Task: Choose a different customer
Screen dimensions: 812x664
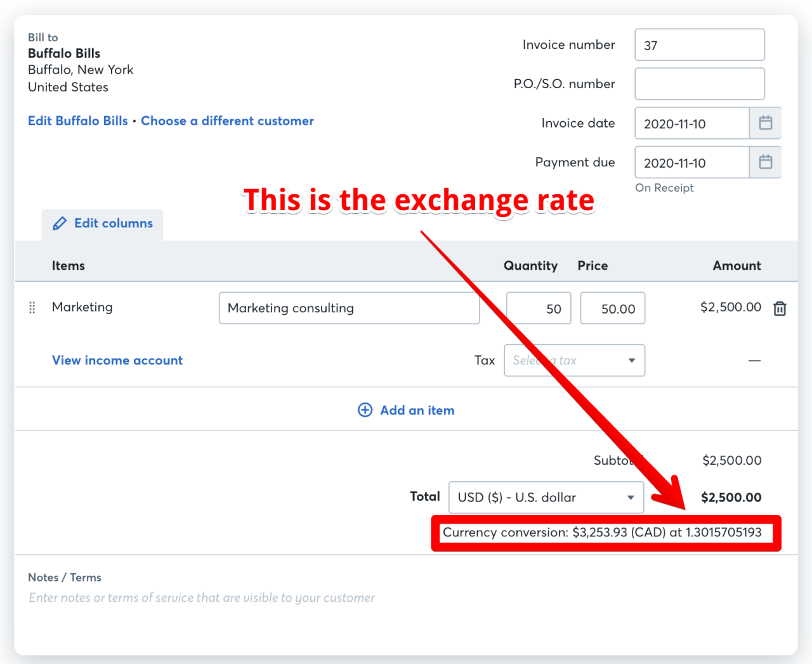Action: pyautogui.click(x=227, y=121)
